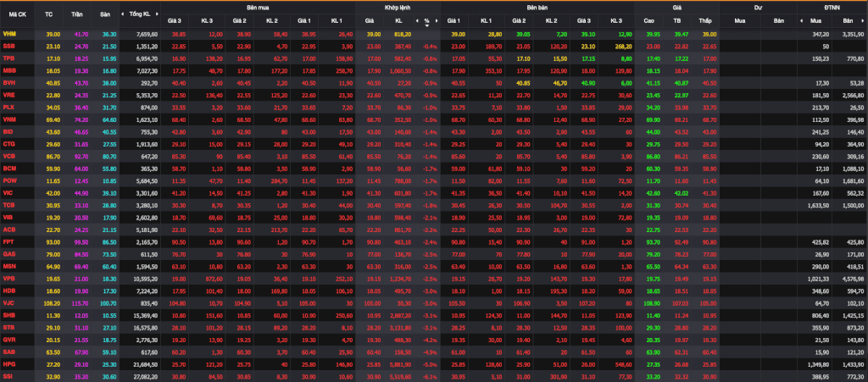Sort by the TC column header

(x=48, y=14)
